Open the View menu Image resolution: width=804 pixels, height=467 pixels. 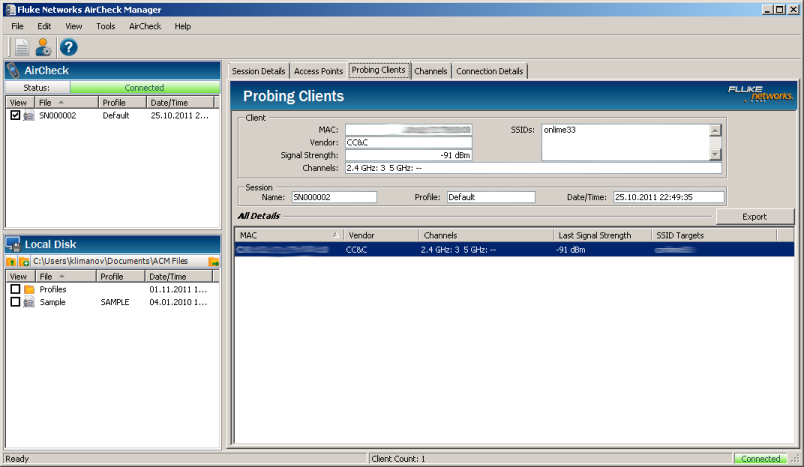[x=73, y=26]
